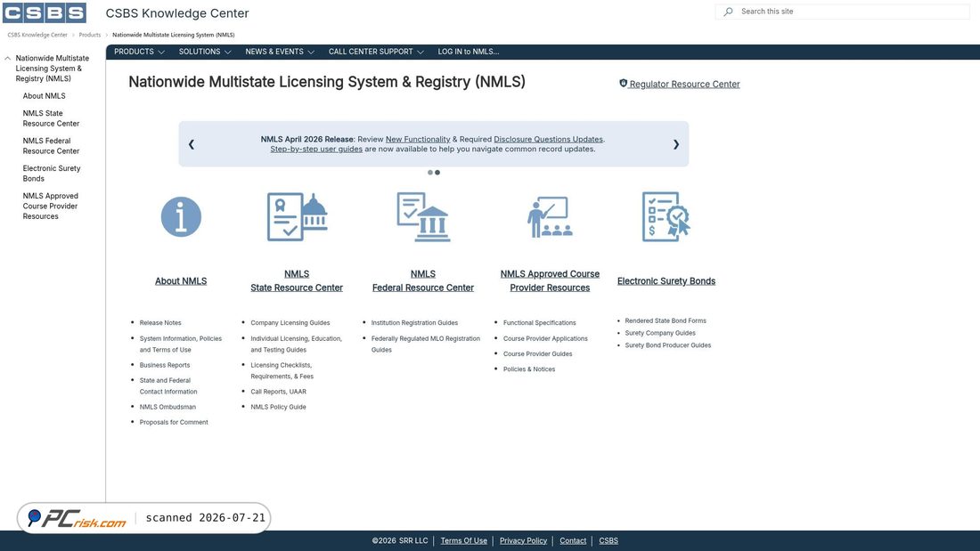Open Licensing Checklists, Requirements, & Fees
The width and height of the screenshot is (980, 551).
(x=282, y=370)
